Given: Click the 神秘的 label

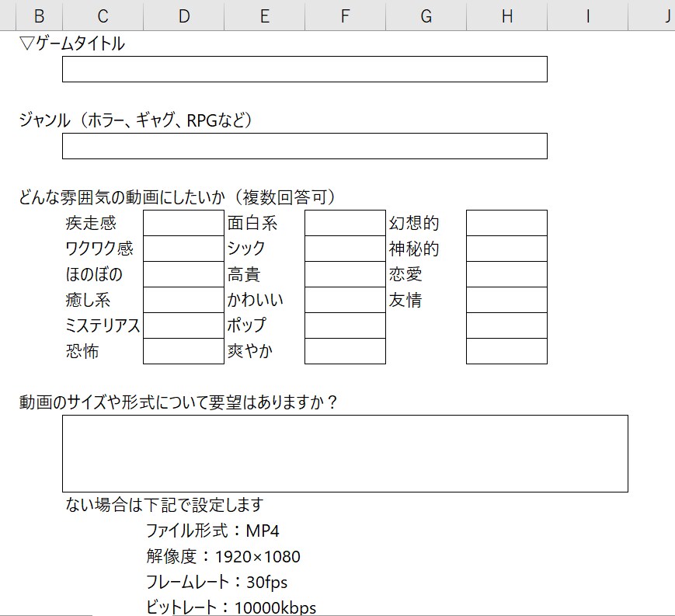Looking at the screenshot, I should click(x=414, y=249).
